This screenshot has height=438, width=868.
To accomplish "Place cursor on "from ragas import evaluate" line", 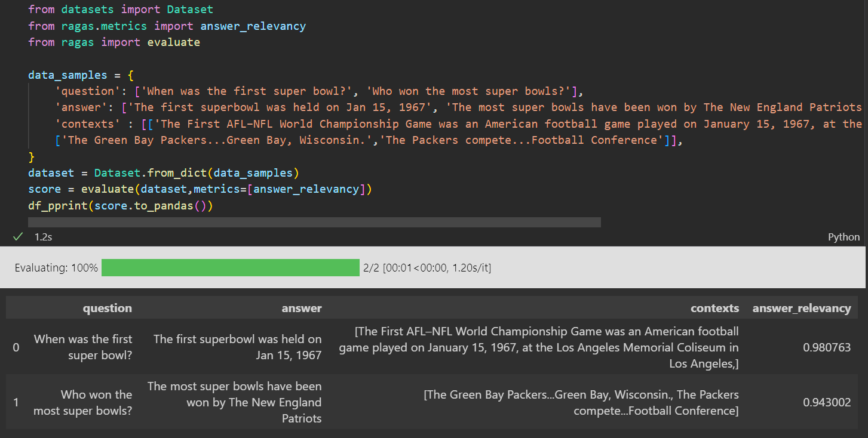I will point(114,42).
